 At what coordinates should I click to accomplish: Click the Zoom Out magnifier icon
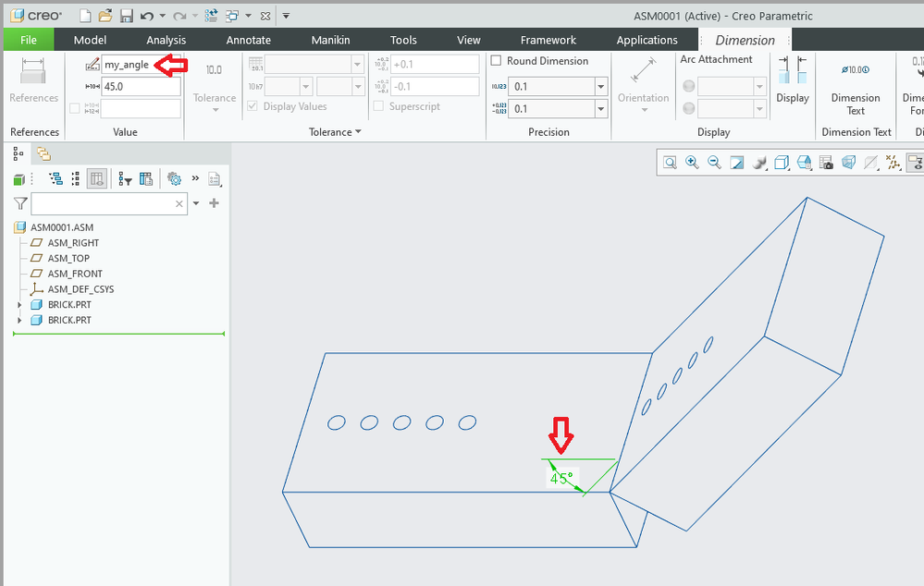click(x=714, y=163)
